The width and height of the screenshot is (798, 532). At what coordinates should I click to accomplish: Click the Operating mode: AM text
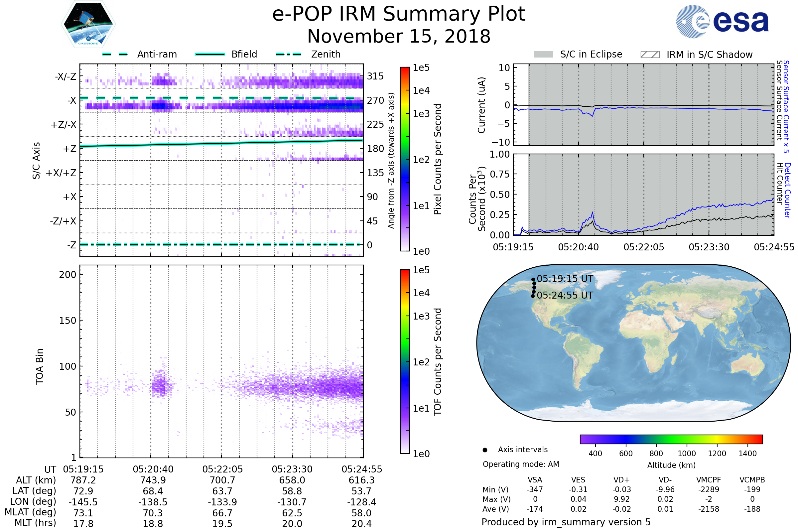click(521, 464)
